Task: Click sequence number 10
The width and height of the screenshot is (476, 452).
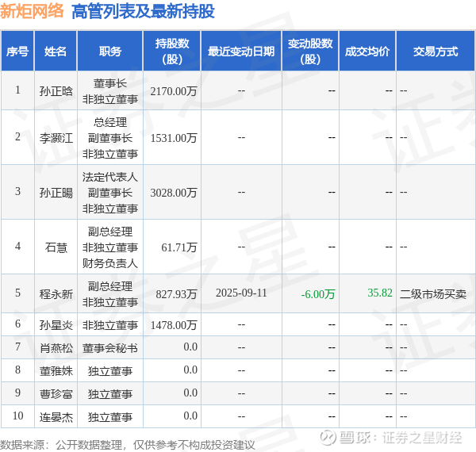Action: pos(18,416)
